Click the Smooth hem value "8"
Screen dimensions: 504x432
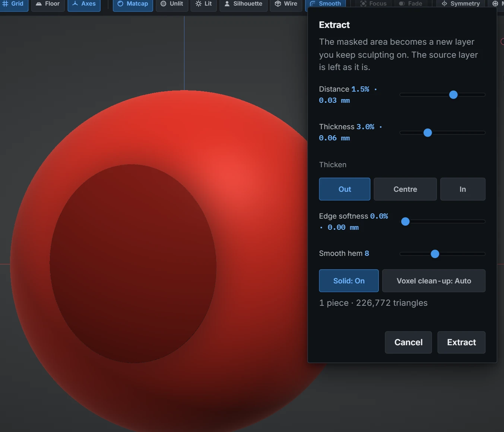[367, 253]
